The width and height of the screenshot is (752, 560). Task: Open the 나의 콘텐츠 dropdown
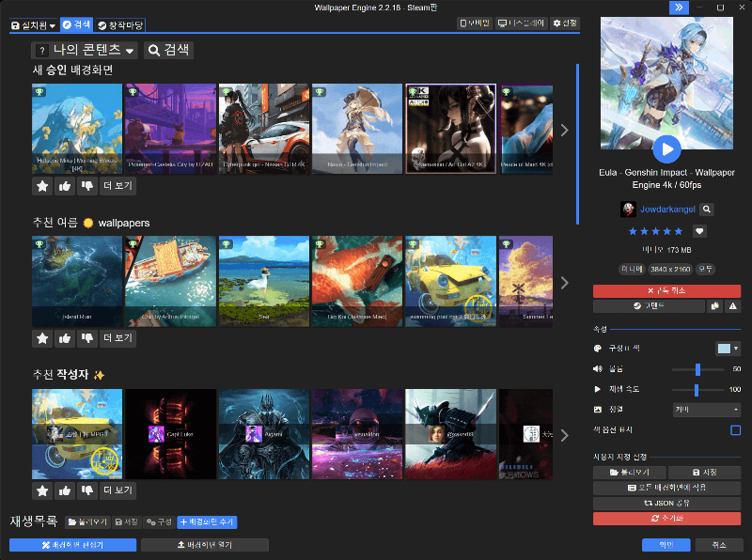[85, 51]
